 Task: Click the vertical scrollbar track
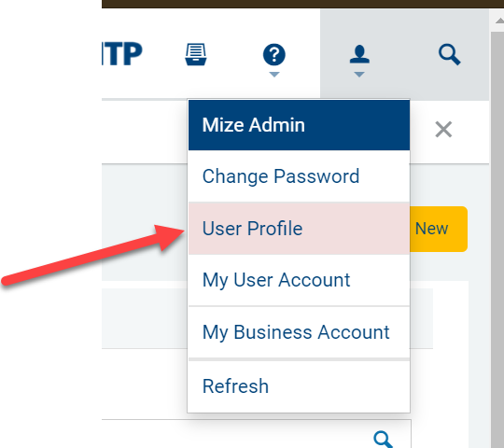point(497,240)
